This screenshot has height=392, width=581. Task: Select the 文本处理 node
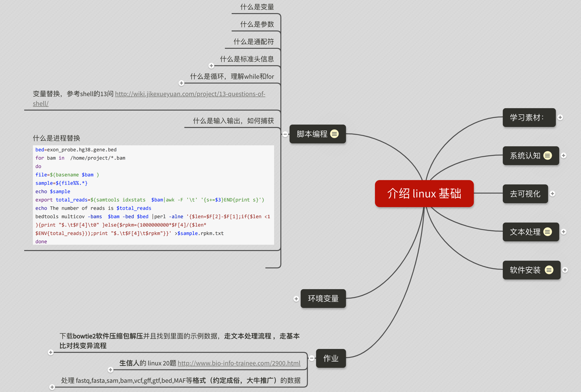(x=531, y=232)
